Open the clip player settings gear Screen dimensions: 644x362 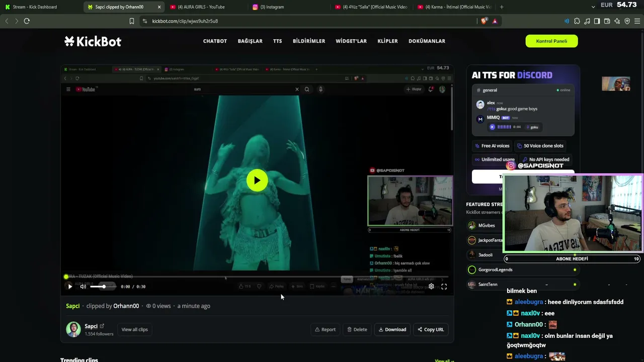click(x=431, y=287)
